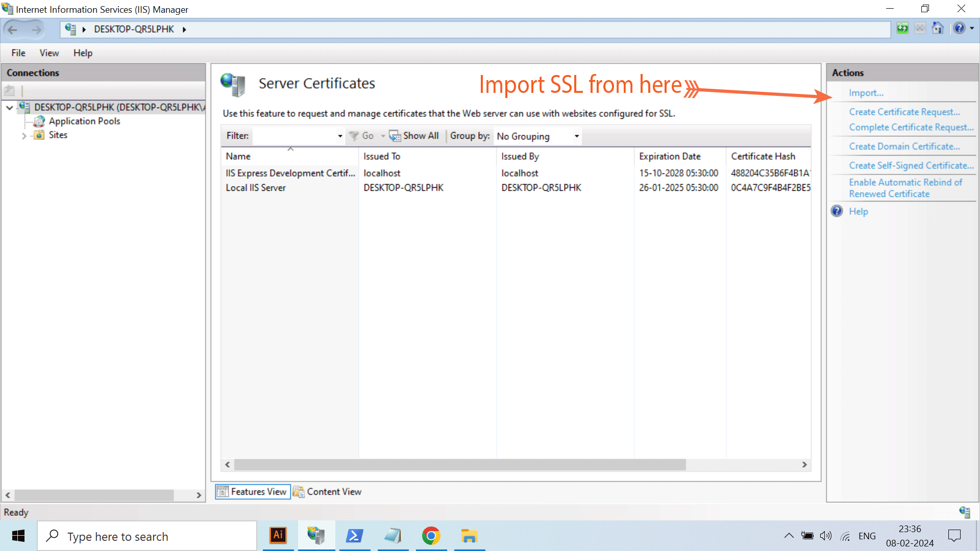Open the Filter combo box dropdown
980x551 pixels.
(340, 136)
